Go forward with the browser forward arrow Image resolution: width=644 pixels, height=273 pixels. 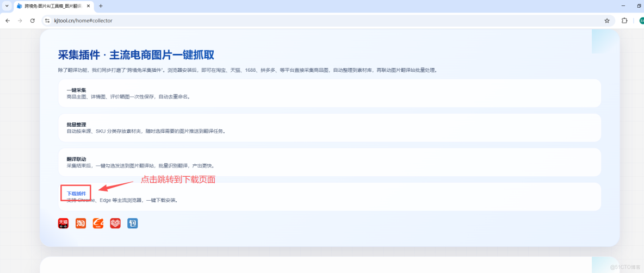[x=20, y=21]
